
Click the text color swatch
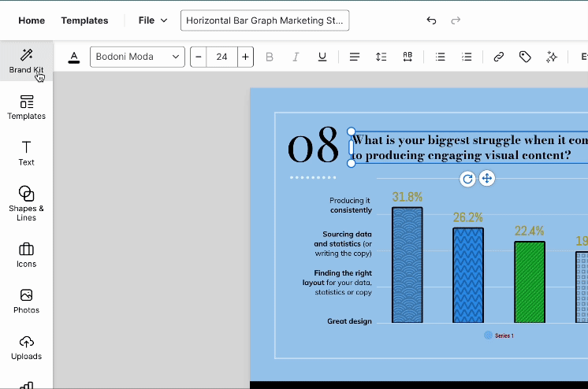pos(74,57)
